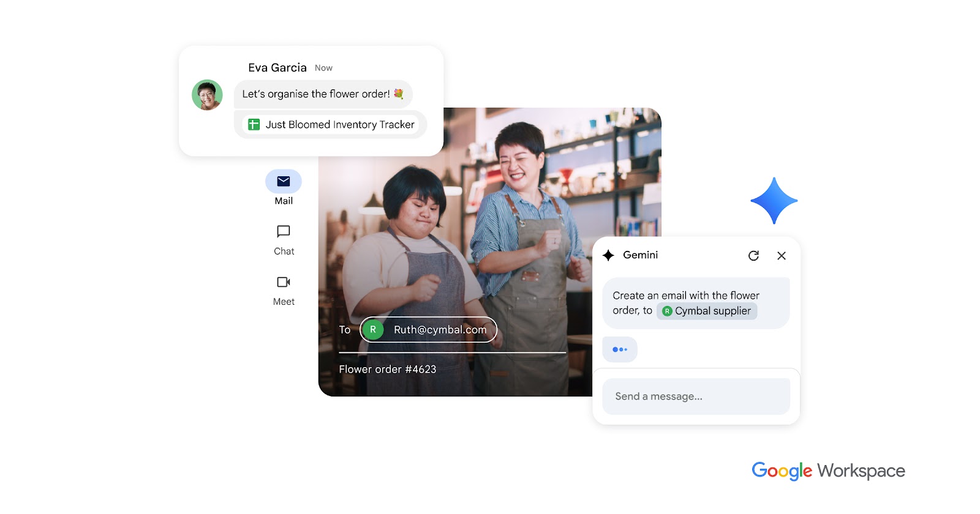Click the green Sheets icon in attachment chip
The width and height of the screenshot is (980, 514).
pos(254,125)
